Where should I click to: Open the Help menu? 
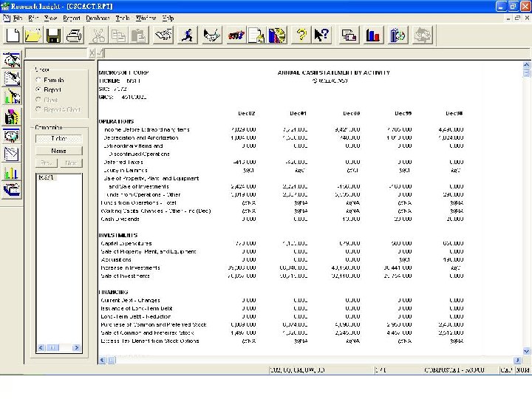click(x=168, y=18)
